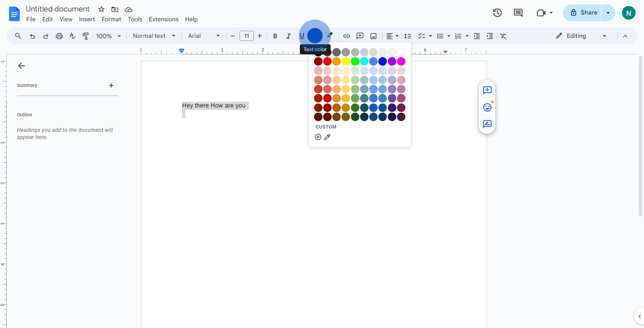Suggest edits from the side floating panel
The width and height of the screenshot is (644, 328).
click(487, 124)
